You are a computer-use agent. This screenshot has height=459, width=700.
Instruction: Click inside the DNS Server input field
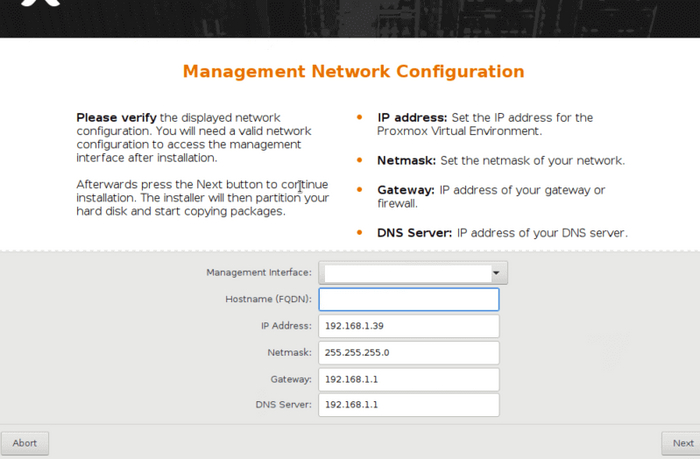408,405
